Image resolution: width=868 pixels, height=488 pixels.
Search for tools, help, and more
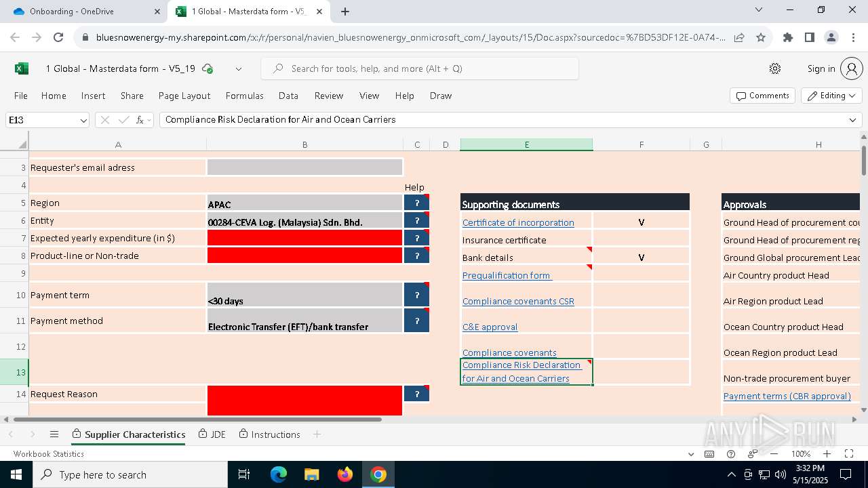(x=420, y=68)
